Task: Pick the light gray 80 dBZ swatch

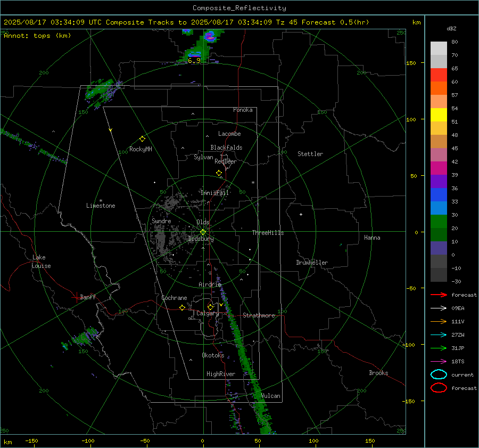Action: pyautogui.click(x=439, y=48)
